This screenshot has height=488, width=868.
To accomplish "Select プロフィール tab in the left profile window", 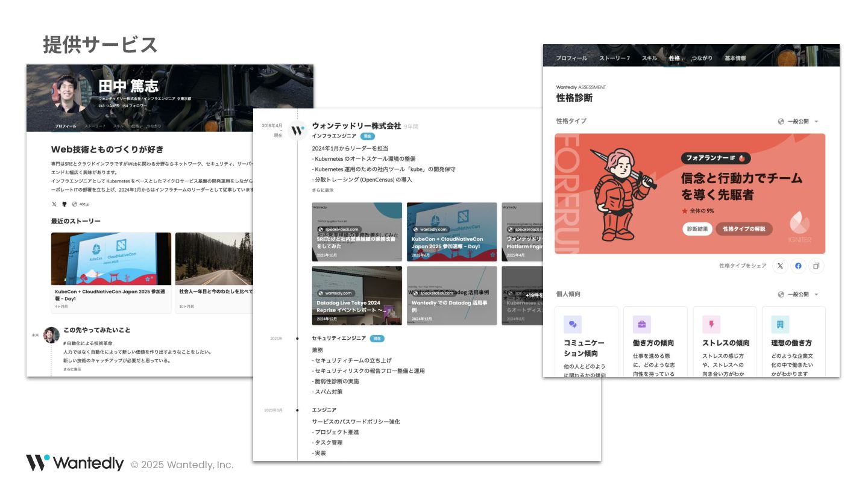I will [x=65, y=126].
